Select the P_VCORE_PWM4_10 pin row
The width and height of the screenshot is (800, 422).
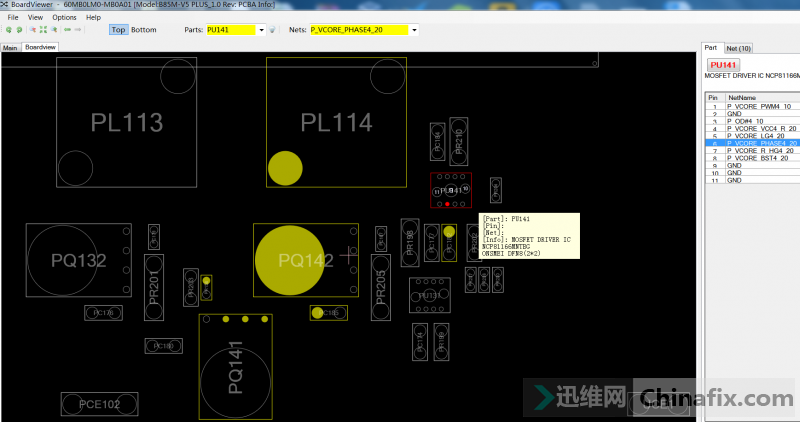[x=759, y=106]
